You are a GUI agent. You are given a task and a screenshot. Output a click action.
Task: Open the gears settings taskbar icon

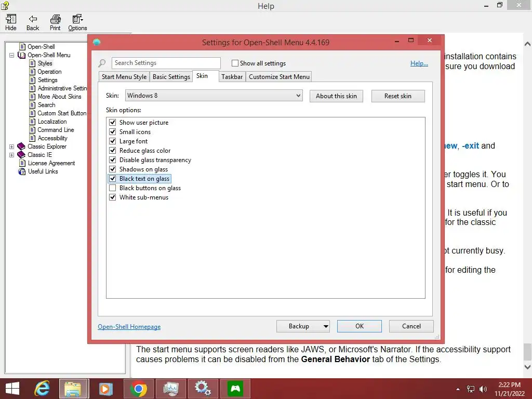(x=203, y=389)
